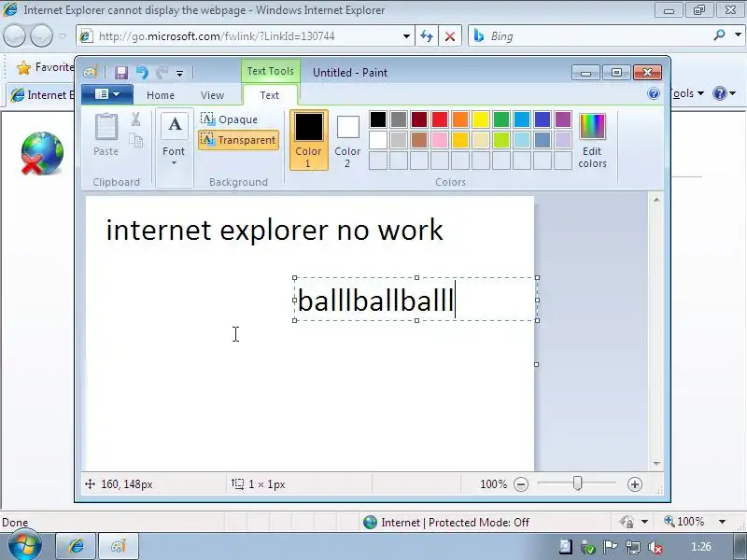
Task: Click the Internet Explorer Refresh icon
Action: pos(427,36)
